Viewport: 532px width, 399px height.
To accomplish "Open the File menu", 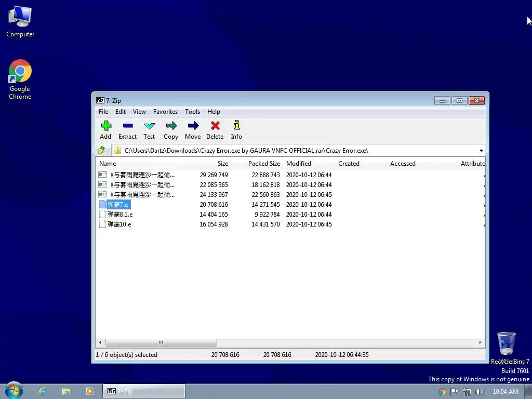I will point(103,112).
